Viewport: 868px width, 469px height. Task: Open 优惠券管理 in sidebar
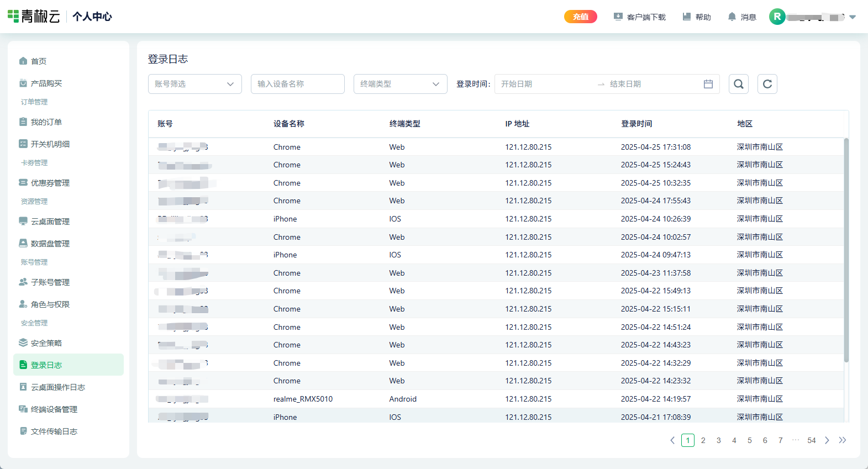pos(69,182)
